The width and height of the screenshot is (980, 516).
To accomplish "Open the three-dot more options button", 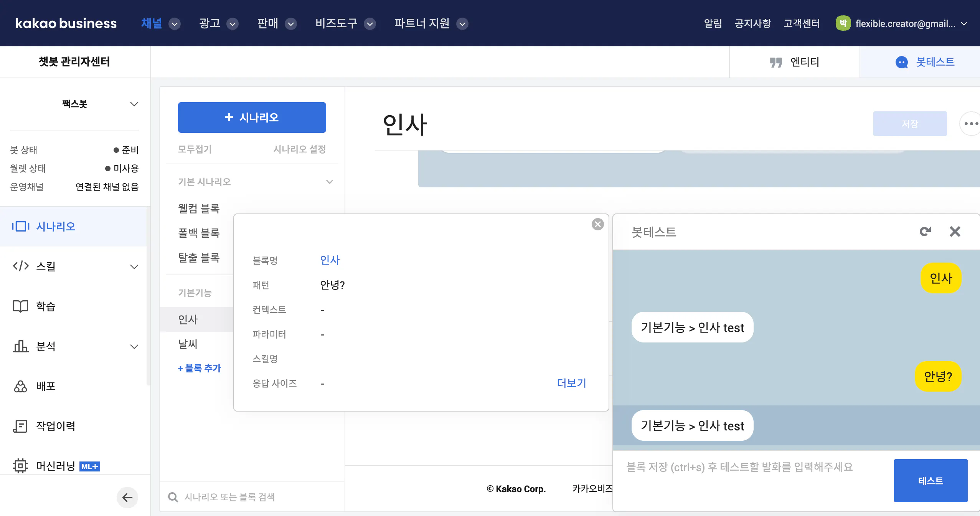I will coord(970,124).
